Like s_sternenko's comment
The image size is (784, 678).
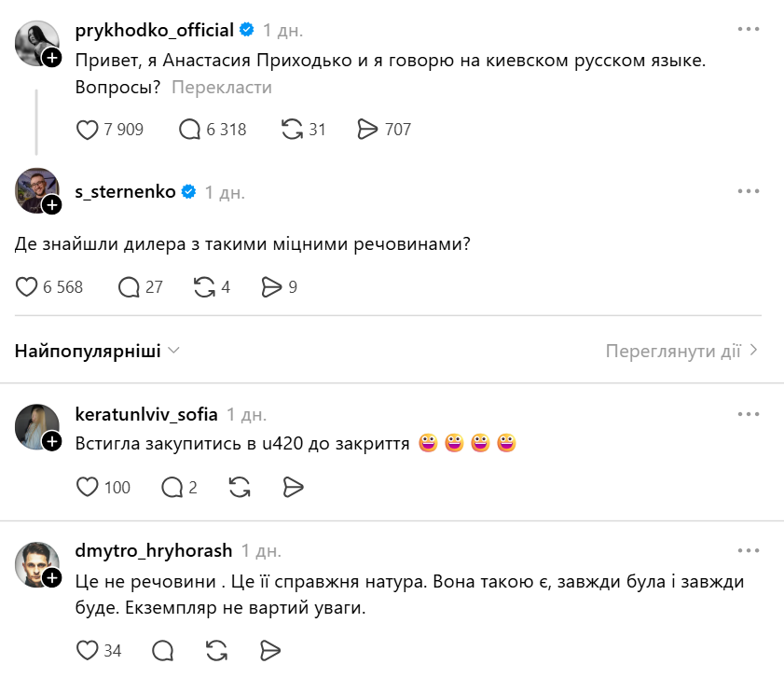point(27,287)
